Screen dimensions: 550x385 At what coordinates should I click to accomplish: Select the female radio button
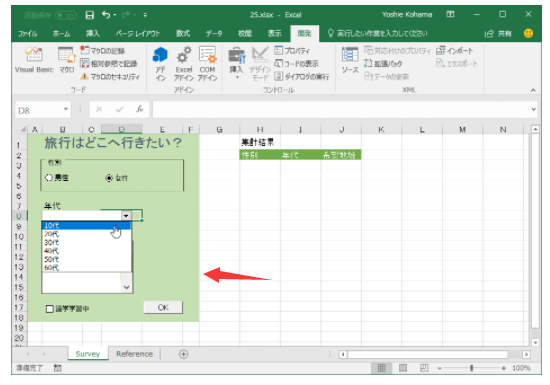tap(116, 178)
